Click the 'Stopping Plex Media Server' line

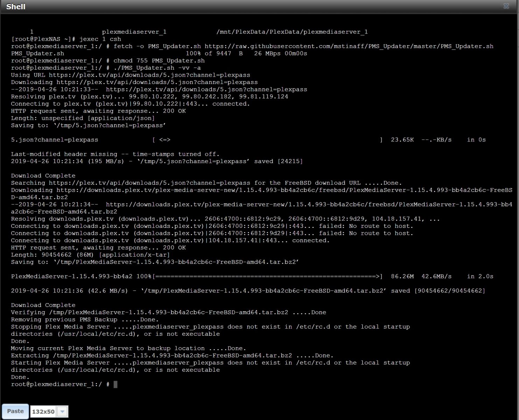[x=210, y=327]
